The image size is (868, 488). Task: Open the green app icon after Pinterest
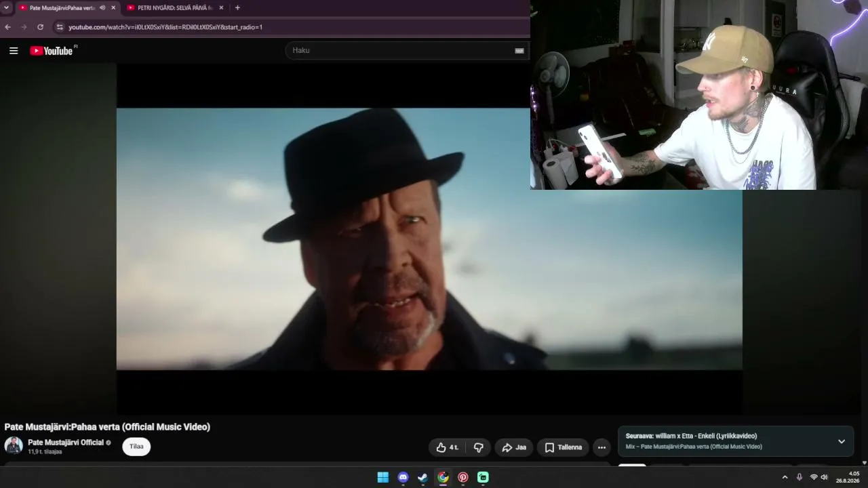click(x=483, y=477)
